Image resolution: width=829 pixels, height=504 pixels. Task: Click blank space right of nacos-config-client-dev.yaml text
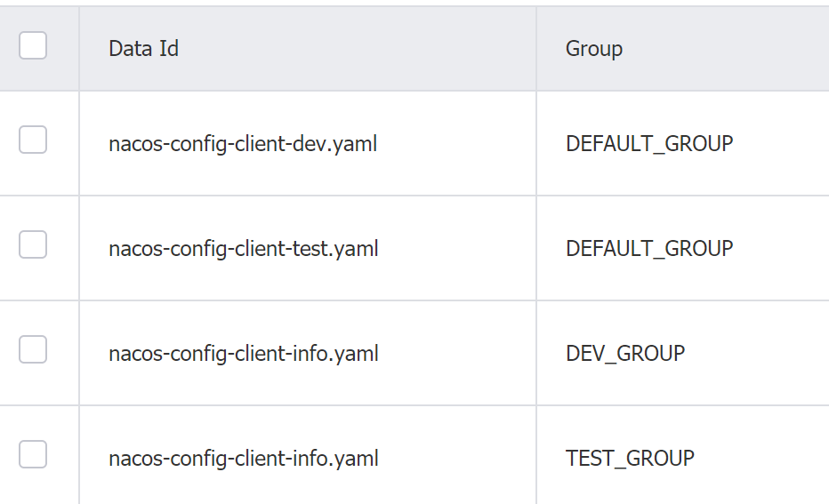pos(455,144)
